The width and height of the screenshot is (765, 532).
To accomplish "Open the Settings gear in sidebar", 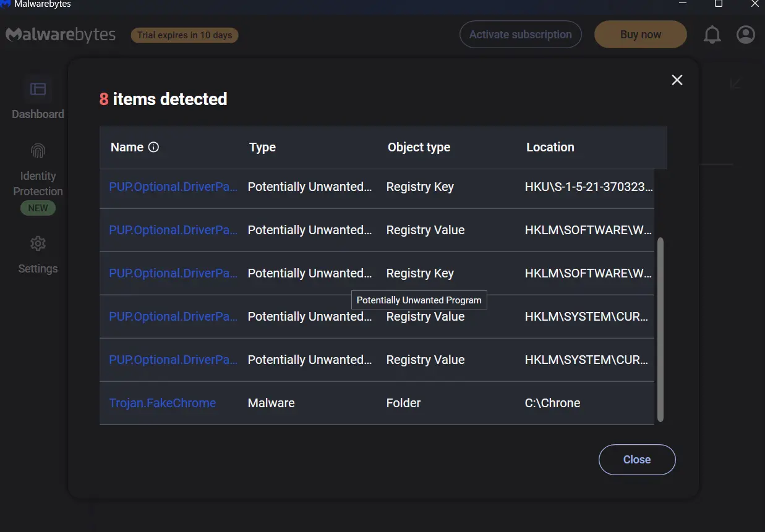I will 38,243.
